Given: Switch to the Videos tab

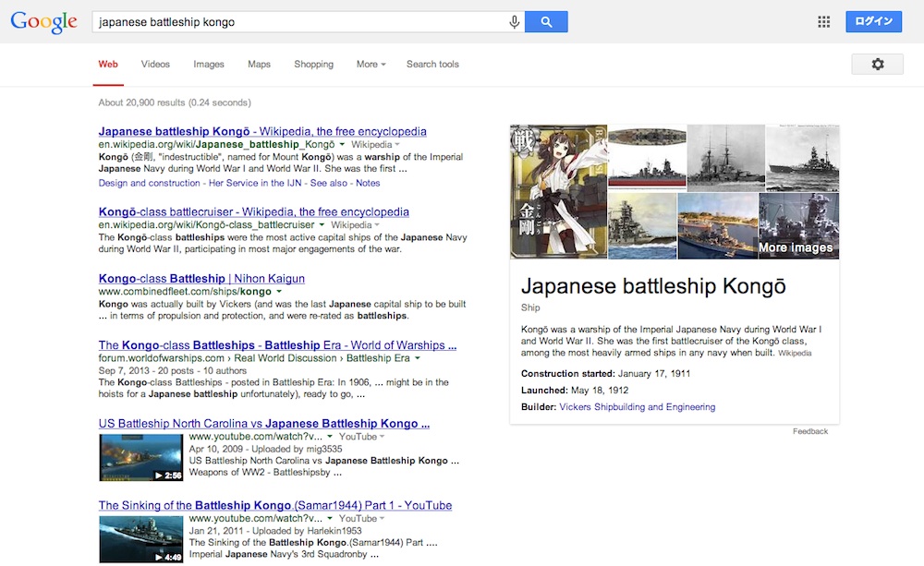Looking at the screenshot, I should 155,65.
